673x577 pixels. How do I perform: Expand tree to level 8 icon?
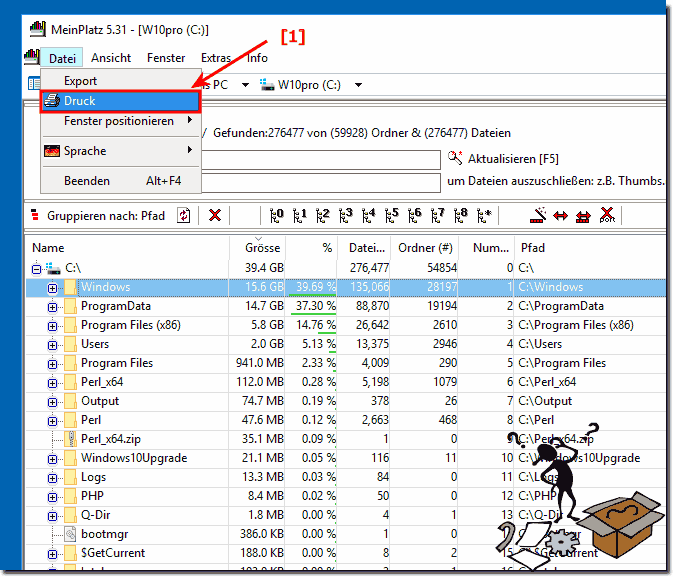click(x=461, y=215)
